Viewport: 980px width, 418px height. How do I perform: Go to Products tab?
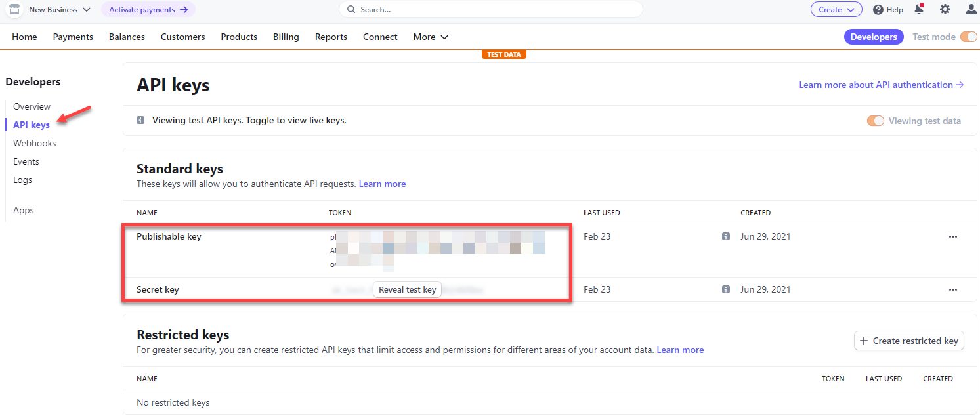pyautogui.click(x=239, y=37)
